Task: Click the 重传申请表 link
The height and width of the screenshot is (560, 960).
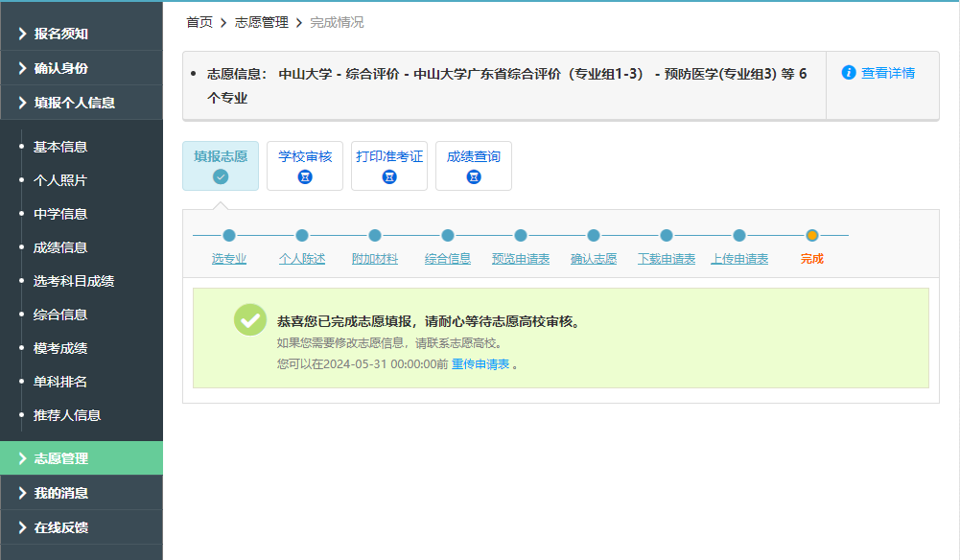Action: [480, 364]
